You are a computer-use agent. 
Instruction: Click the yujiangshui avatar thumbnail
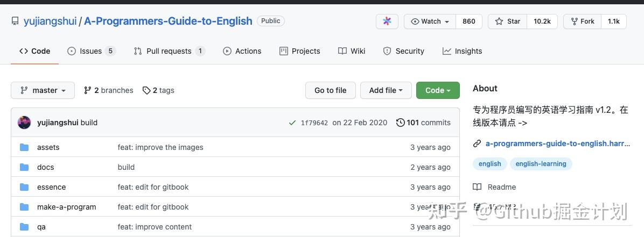click(24, 123)
